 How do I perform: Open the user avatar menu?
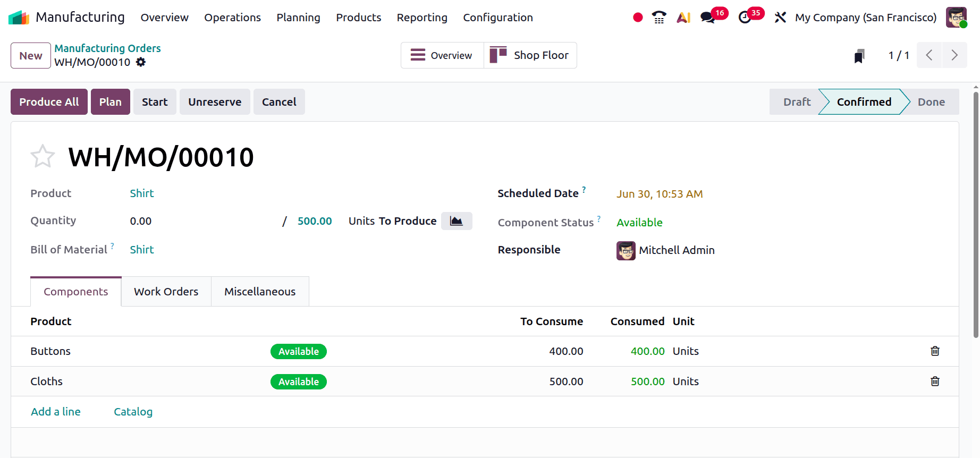point(956,18)
